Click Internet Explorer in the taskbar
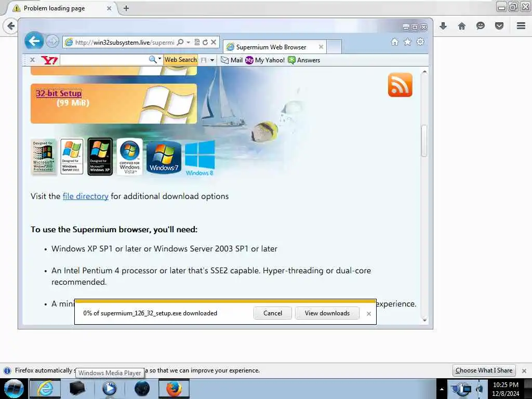Image resolution: width=532 pixels, height=399 pixels. point(45,389)
